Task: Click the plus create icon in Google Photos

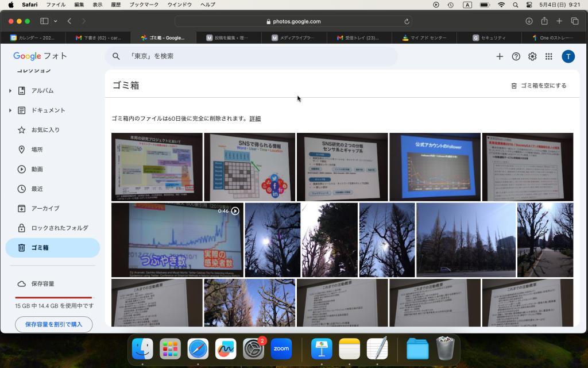Action: 500,56
